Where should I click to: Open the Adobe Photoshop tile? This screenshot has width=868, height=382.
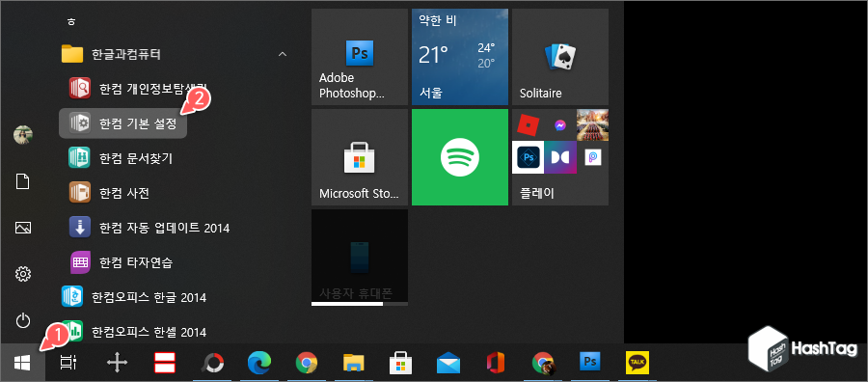click(x=360, y=57)
